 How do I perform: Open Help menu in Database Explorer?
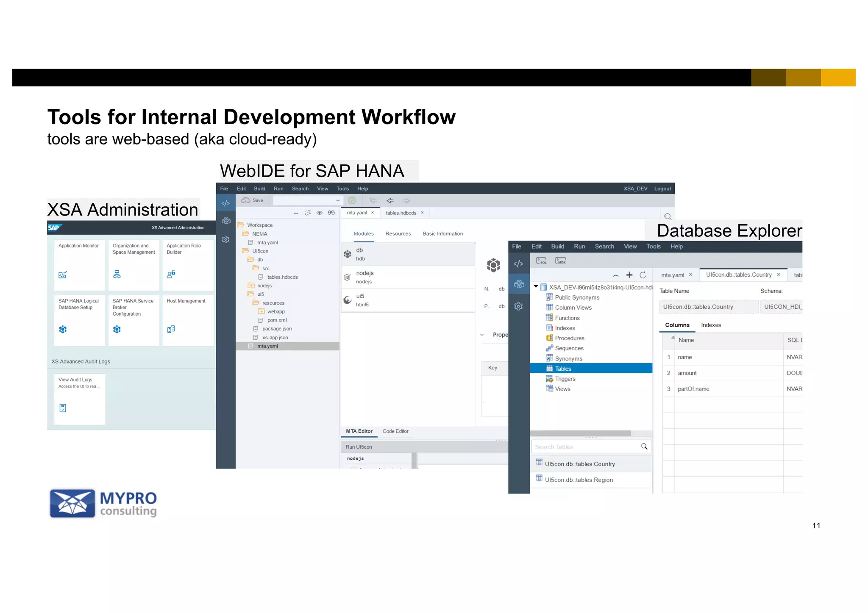click(x=676, y=246)
